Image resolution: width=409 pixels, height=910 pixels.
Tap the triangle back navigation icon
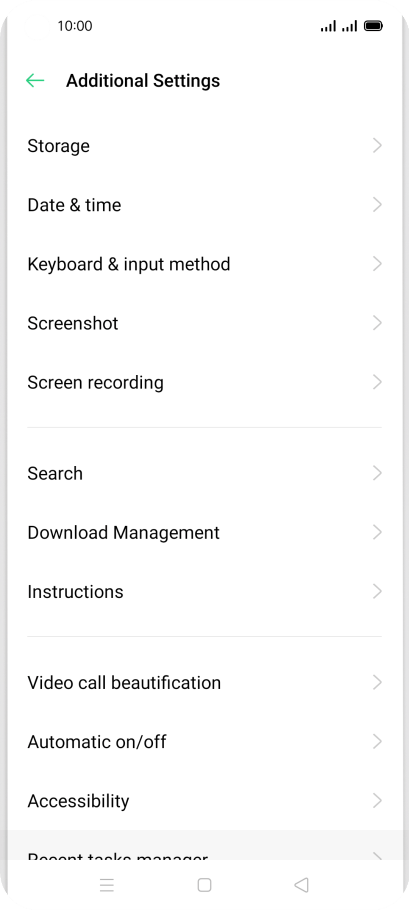pyautogui.click(x=301, y=885)
